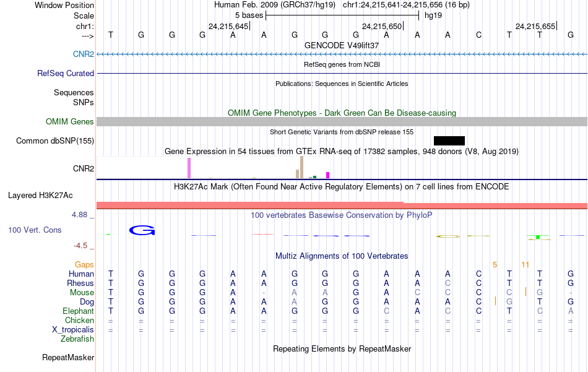Screen dimensions: 588x372
Task: Open Multiz Alignments of 100 Vertebrates title
Action: pyautogui.click(x=342, y=256)
